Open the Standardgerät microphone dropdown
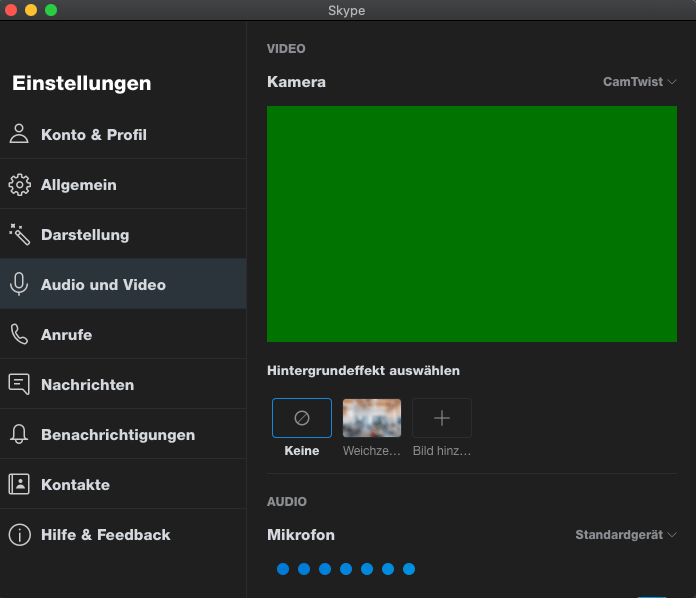696x598 pixels. 625,535
